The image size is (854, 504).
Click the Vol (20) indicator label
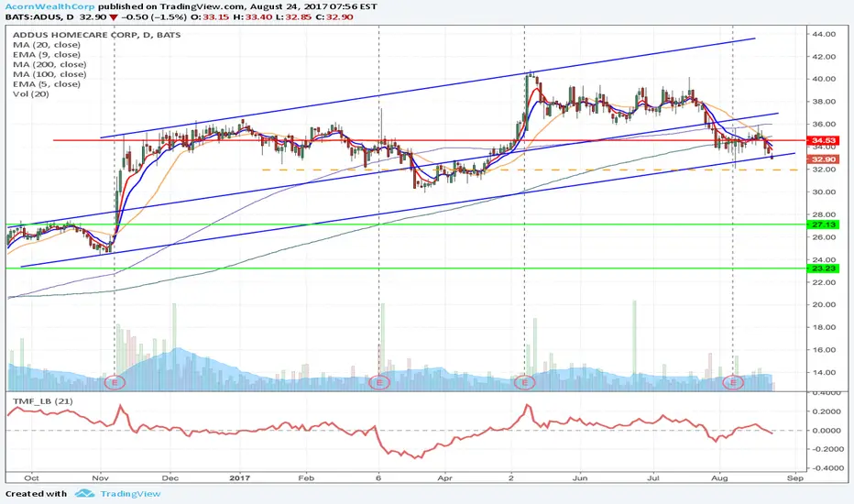(30, 93)
